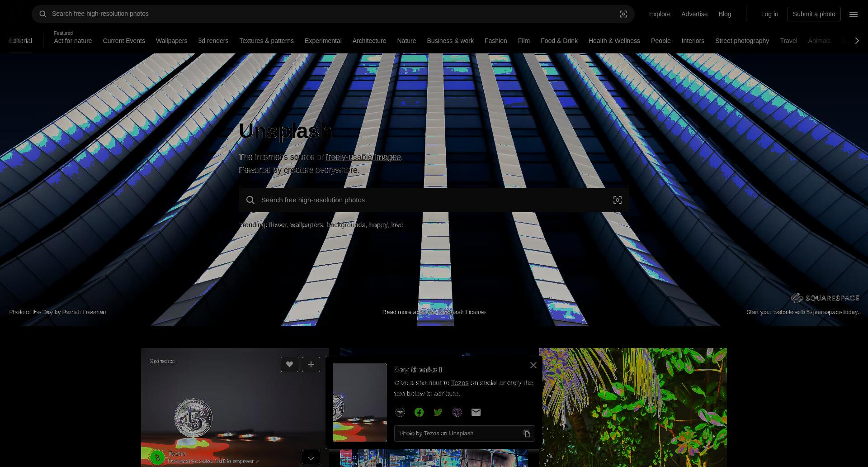The width and height of the screenshot is (868, 467).
Task: Open the Nature category
Action: (x=406, y=41)
